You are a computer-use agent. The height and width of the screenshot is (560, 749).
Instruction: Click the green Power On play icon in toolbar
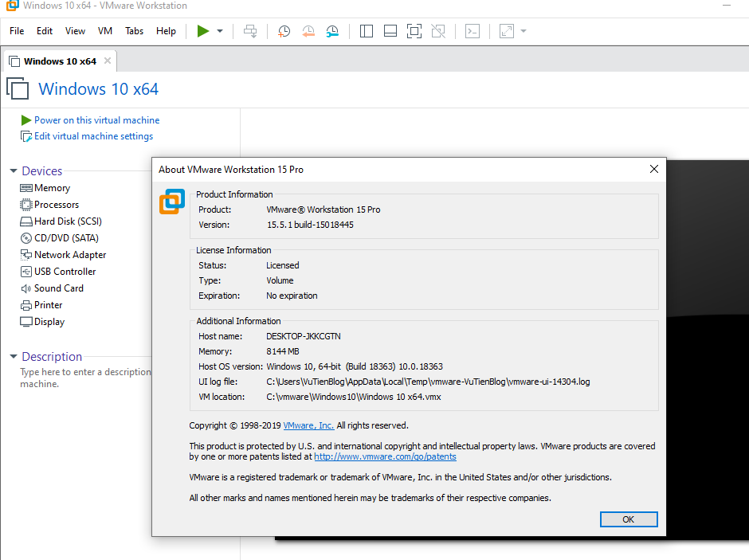point(203,31)
